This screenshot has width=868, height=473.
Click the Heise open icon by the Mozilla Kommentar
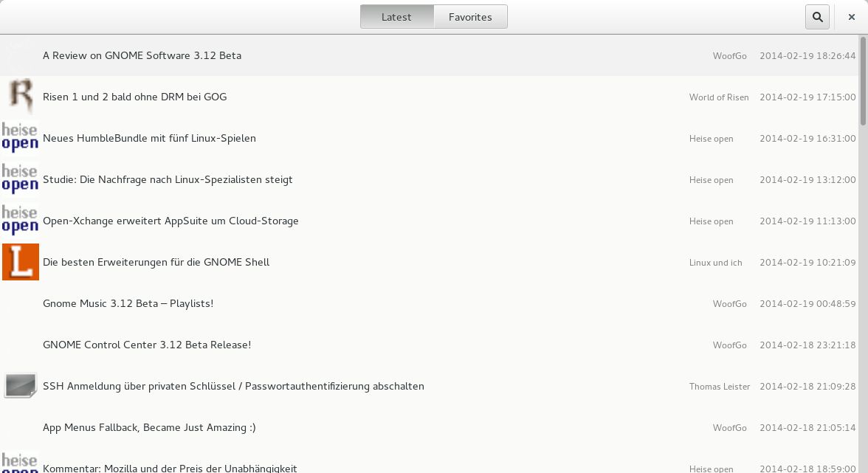(21, 465)
